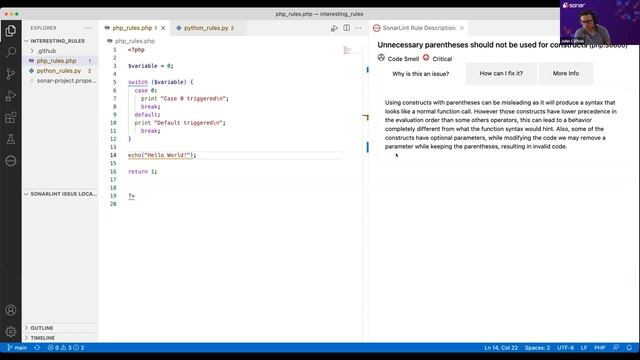The image size is (640, 360).
Task: Open the Accounts menu icon
Action: click(x=11, y=310)
